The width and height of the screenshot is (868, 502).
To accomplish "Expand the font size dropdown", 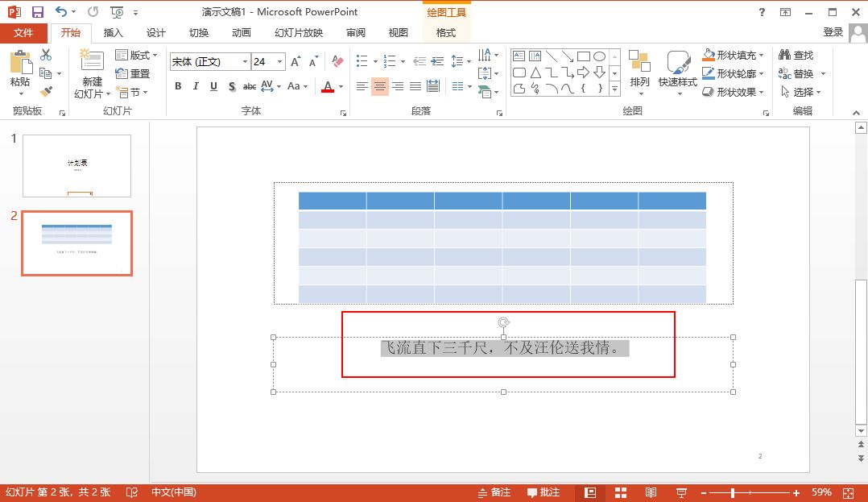I will point(280,62).
